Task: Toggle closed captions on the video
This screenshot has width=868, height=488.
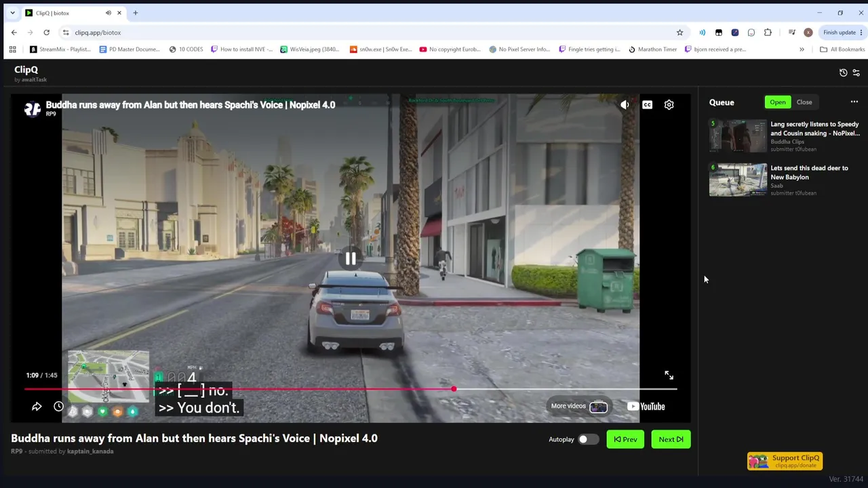Action: click(x=647, y=104)
